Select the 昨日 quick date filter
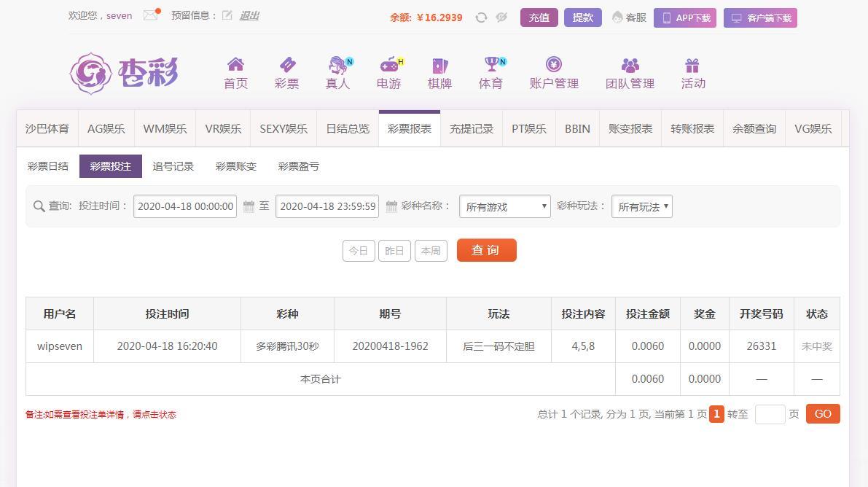Viewport: 868px width, 487px height. click(394, 251)
